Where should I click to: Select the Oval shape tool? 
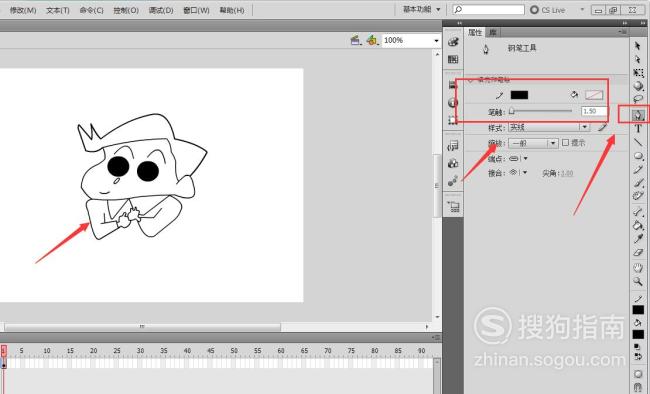coord(638,156)
